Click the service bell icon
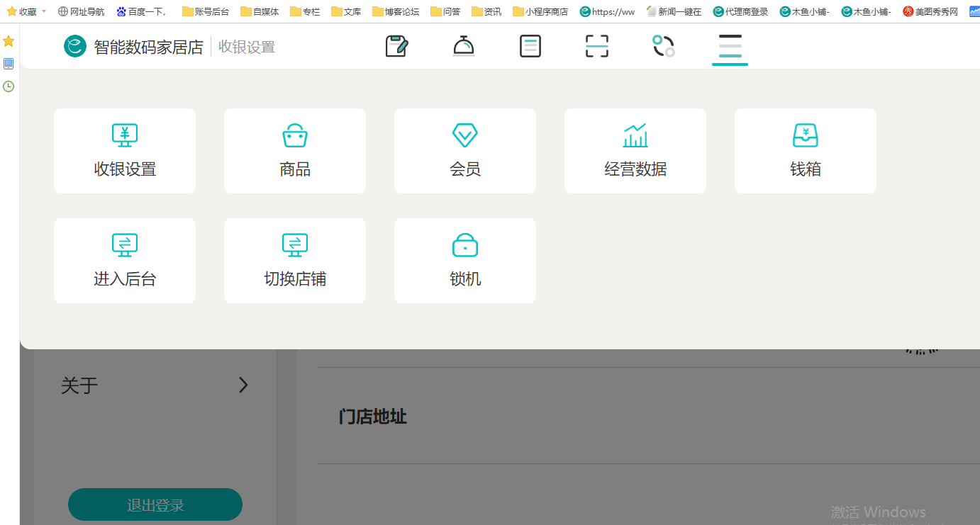 tap(464, 46)
